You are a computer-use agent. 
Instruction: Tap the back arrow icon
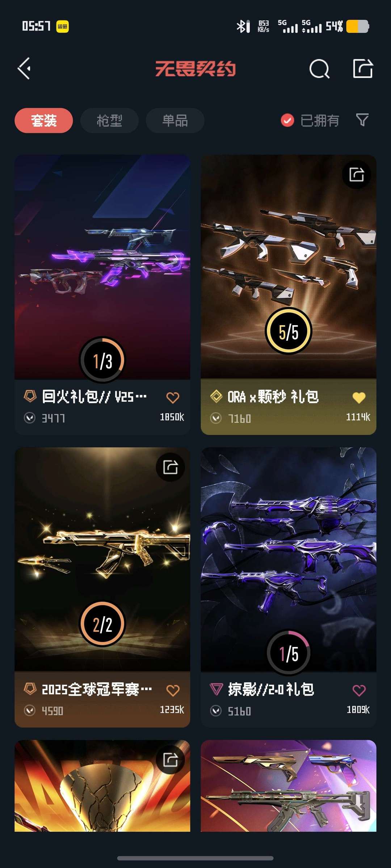coord(24,68)
